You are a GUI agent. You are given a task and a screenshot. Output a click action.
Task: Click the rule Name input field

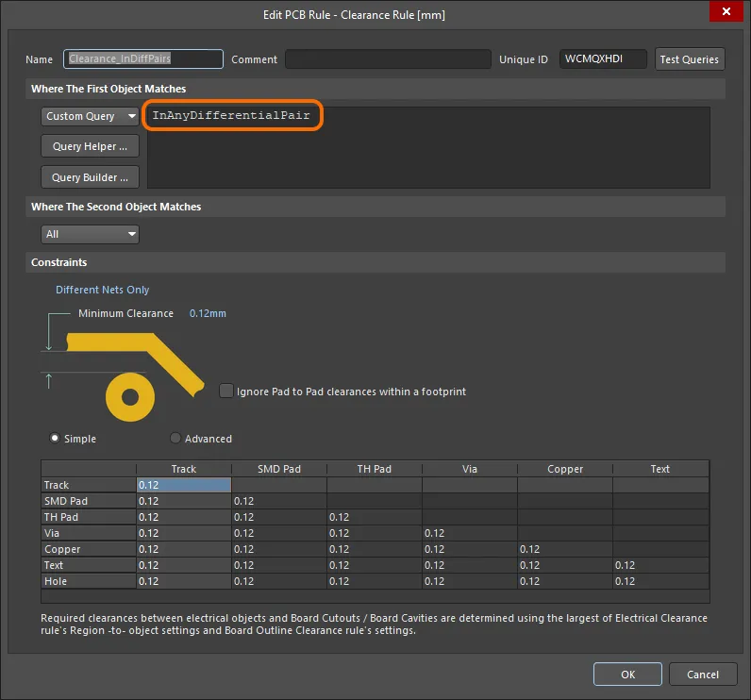(143, 58)
